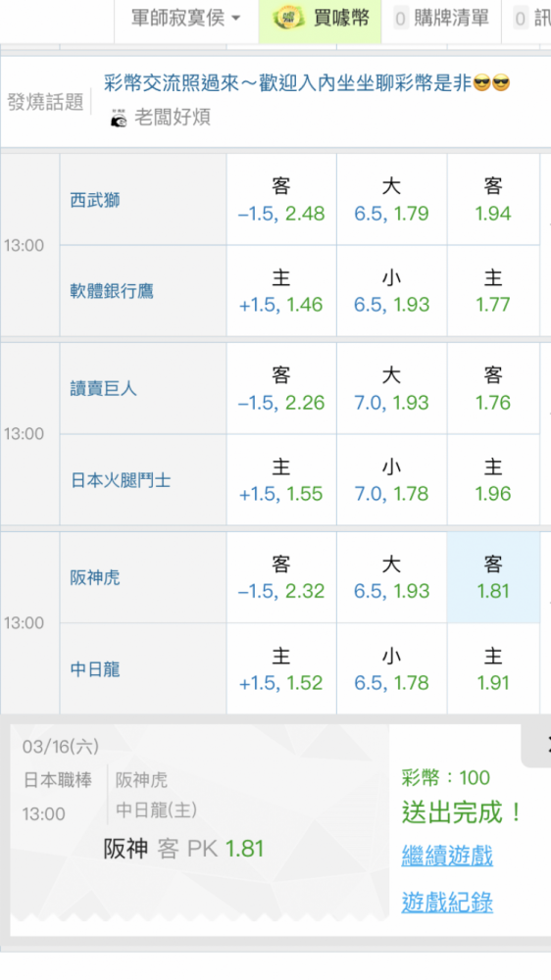Image resolution: width=551 pixels, height=980 pixels.
Task: Open the hot topic about 彩幣交流
Action: coord(307,82)
